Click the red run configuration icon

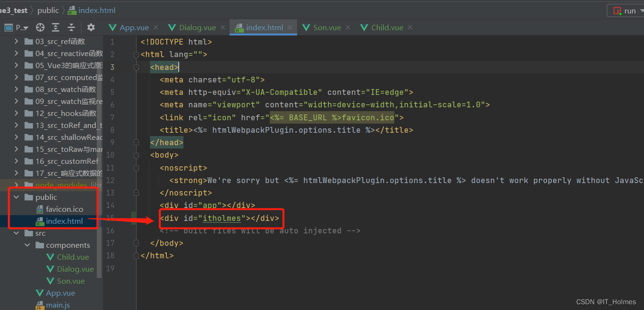point(617,11)
